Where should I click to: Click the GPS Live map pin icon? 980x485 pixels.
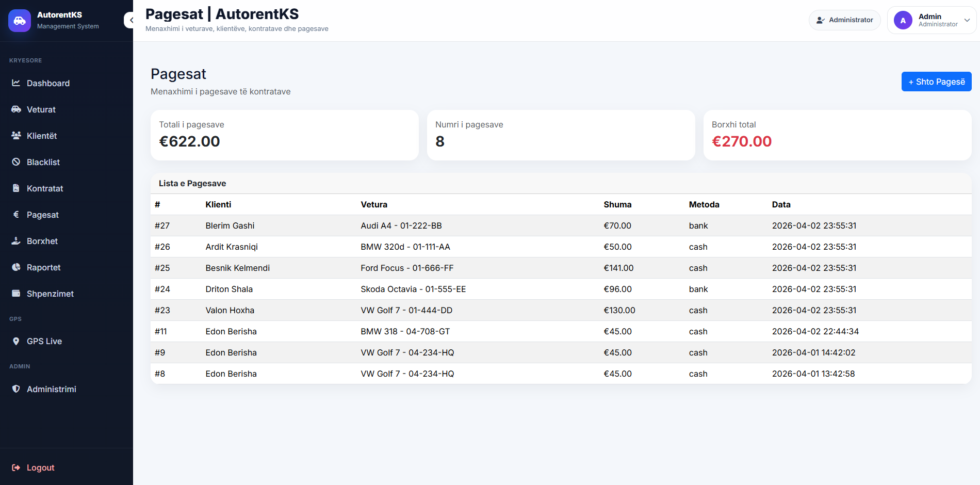pyautogui.click(x=16, y=341)
